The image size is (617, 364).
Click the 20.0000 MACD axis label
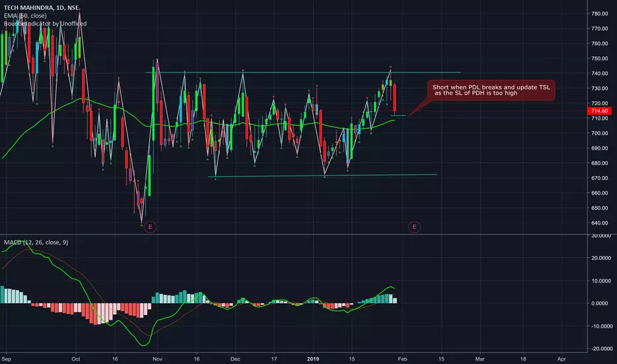point(602,258)
